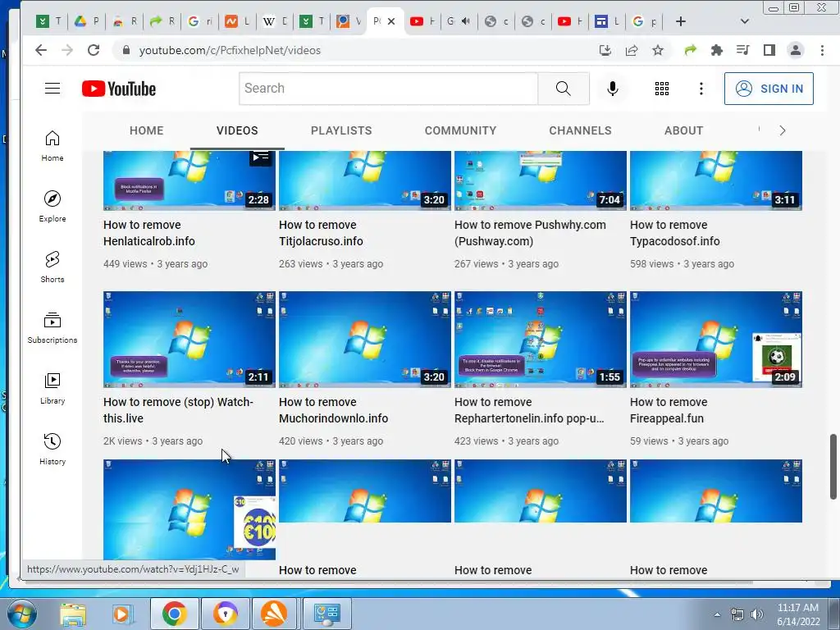Image resolution: width=840 pixels, height=630 pixels.
Task: Click the 2:11 Watch-this.live thumbnail
Action: 189,339
